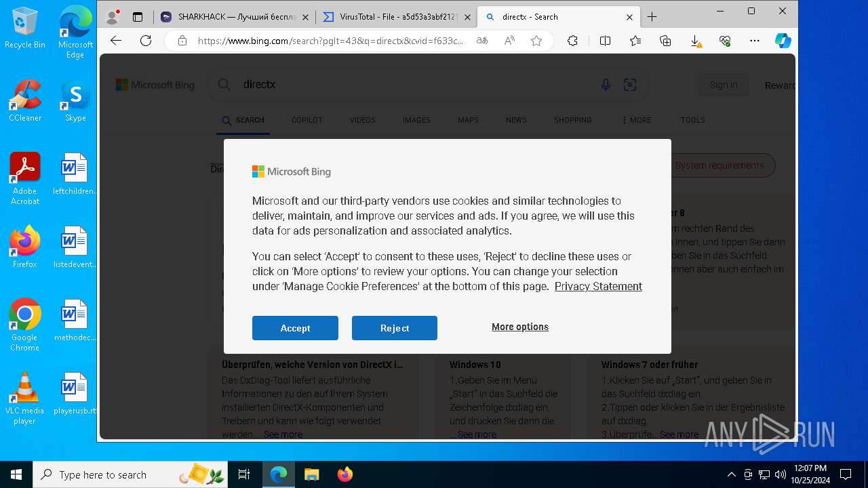
Task: Open the Favorites list icon
Action: point(635,41)
